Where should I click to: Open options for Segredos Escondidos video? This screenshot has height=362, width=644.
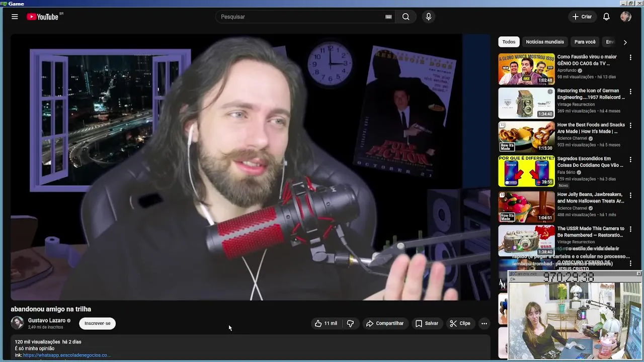[630, 159]
